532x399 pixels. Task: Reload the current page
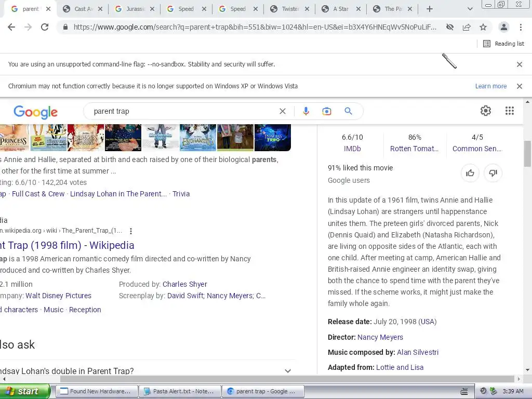pos(45,27)
